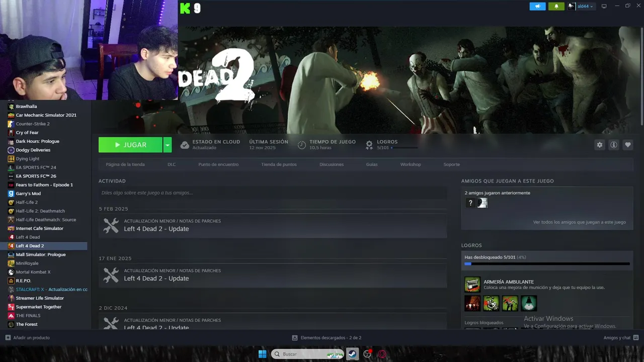Click the cloud status checkmark icon
The height and width of the screenshot is (362, 644).
point(185,145)
